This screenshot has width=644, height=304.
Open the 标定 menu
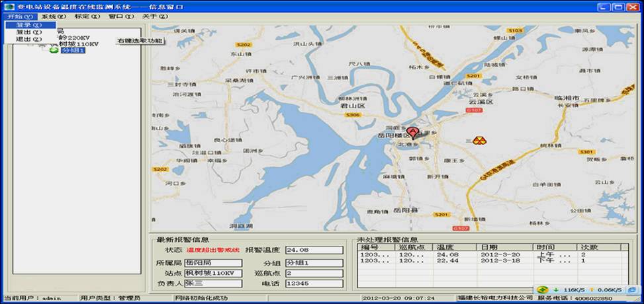point(87,16)
